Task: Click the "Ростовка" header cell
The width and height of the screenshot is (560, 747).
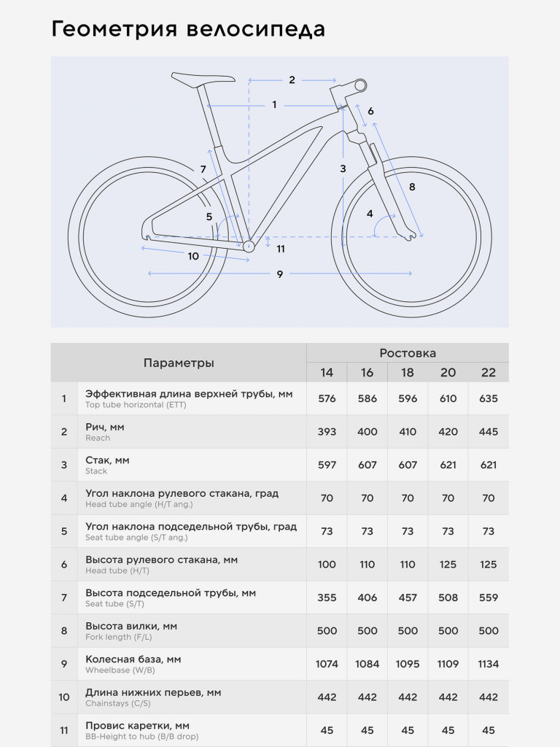Action: [408, 353]
